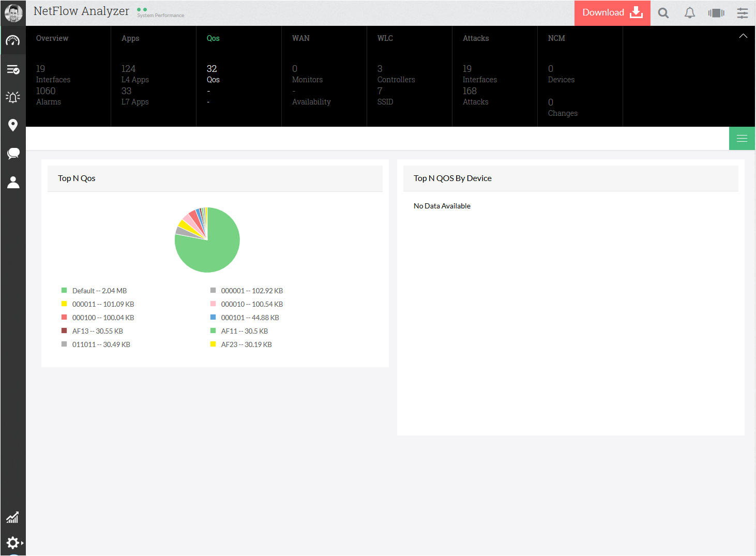This screenshot has width=756, height=556.
Task: Click the 'Top N QOS By Device' widget title
Action: point(452,178)
